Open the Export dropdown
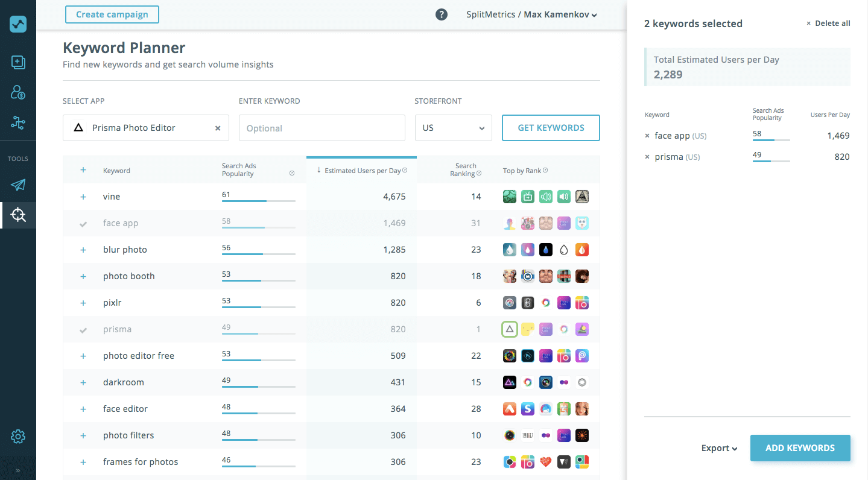This screenshot has height=480, width=868. (719, 448)
